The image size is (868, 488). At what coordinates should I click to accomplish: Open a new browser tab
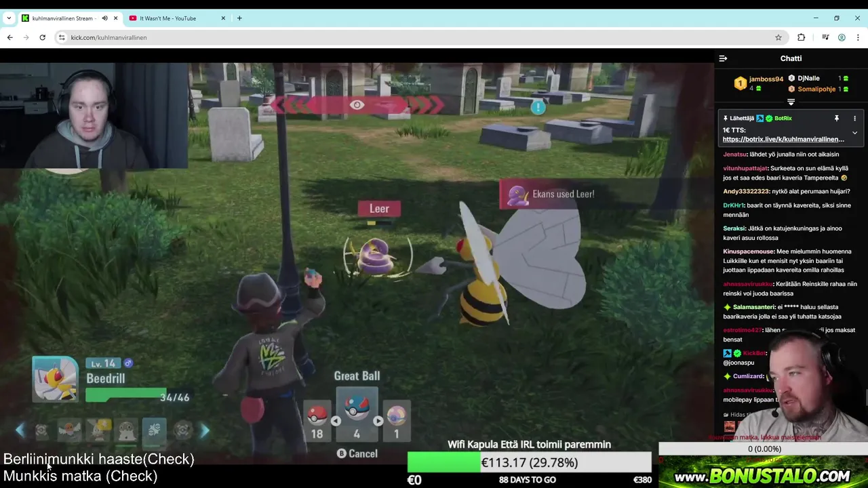tap(239, 18)
